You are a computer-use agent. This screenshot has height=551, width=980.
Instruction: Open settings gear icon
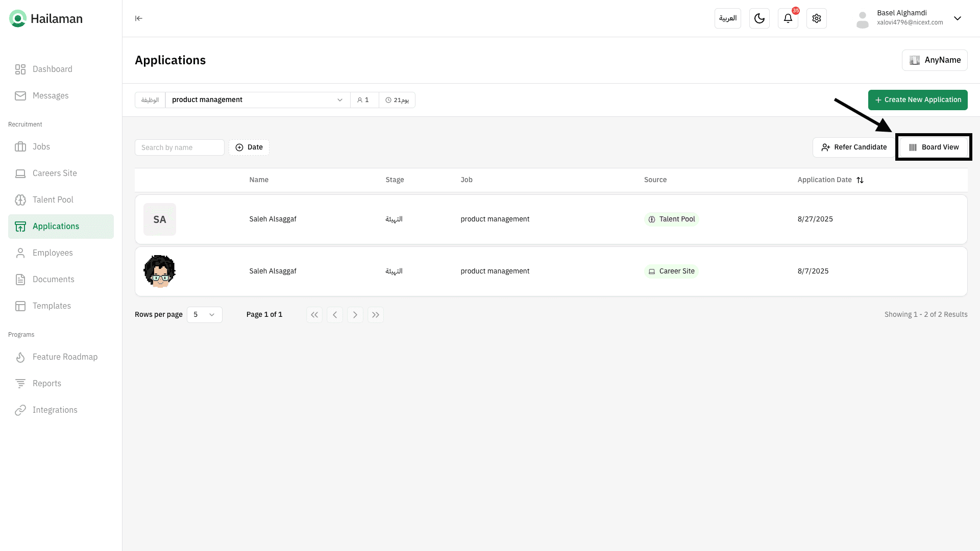(x=816, y=18)
